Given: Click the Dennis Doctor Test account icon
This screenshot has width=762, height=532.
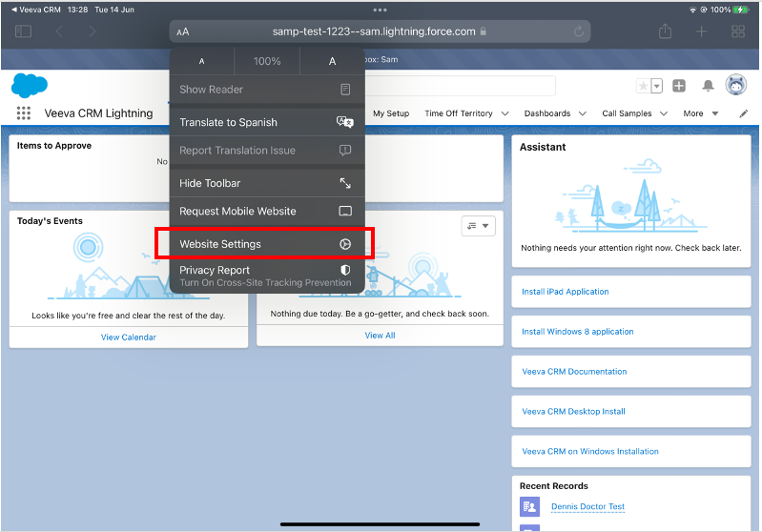Looking at the screenshot, I should tap(529, 507).
